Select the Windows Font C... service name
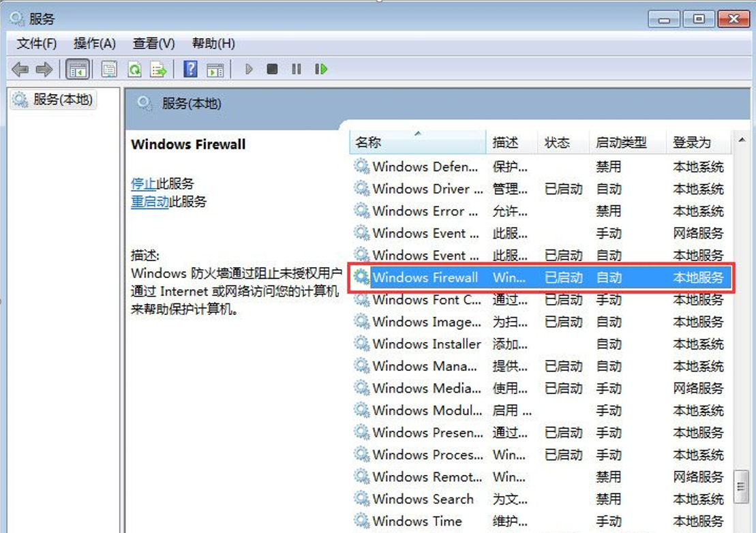756x533 pixels. point(427,299)
